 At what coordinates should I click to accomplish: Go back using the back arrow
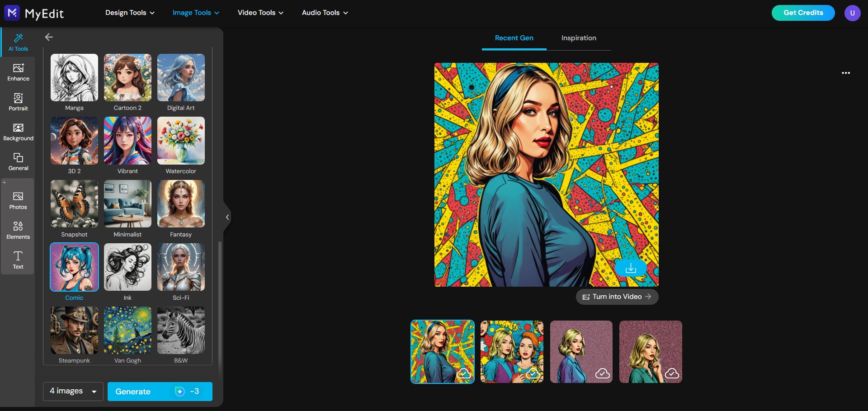(49, 37)
